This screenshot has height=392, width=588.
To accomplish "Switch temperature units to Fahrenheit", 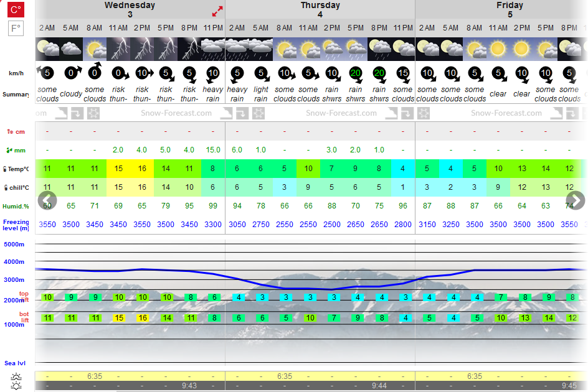I will (x=16, y=29).
